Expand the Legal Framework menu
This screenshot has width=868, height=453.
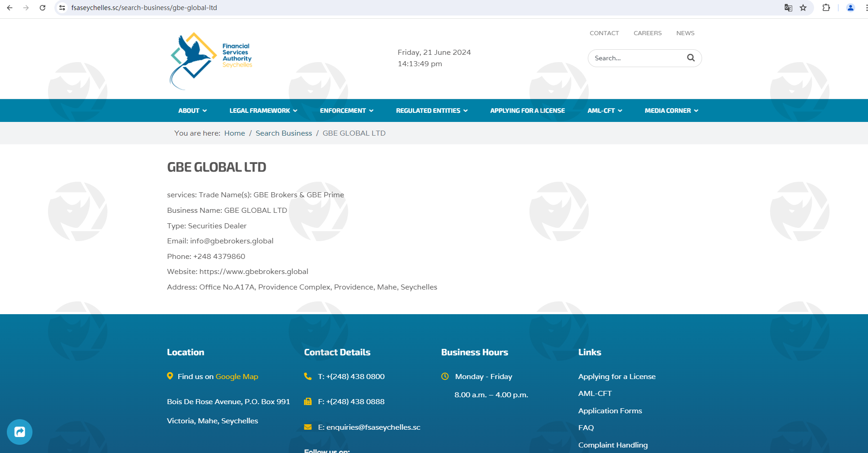(x=263, y=111)
